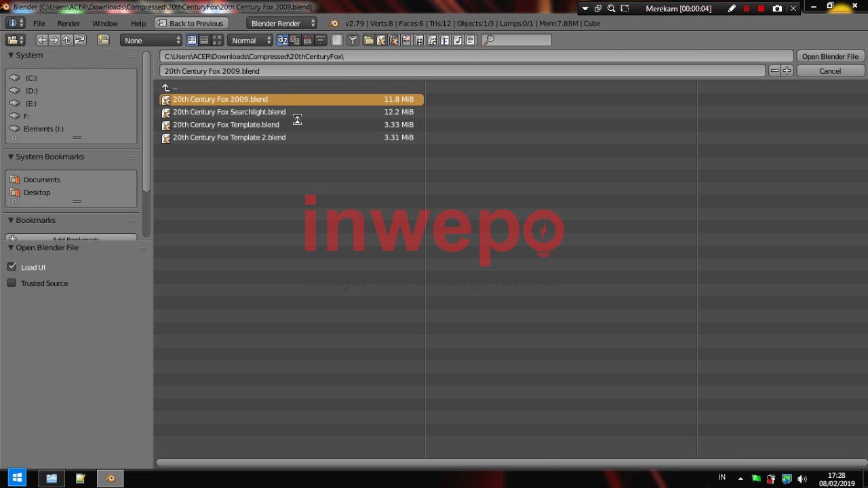868x488 pixels.
Task: Select 20th Century Fox Searchlight.blend file
Action: pos(292,112)
